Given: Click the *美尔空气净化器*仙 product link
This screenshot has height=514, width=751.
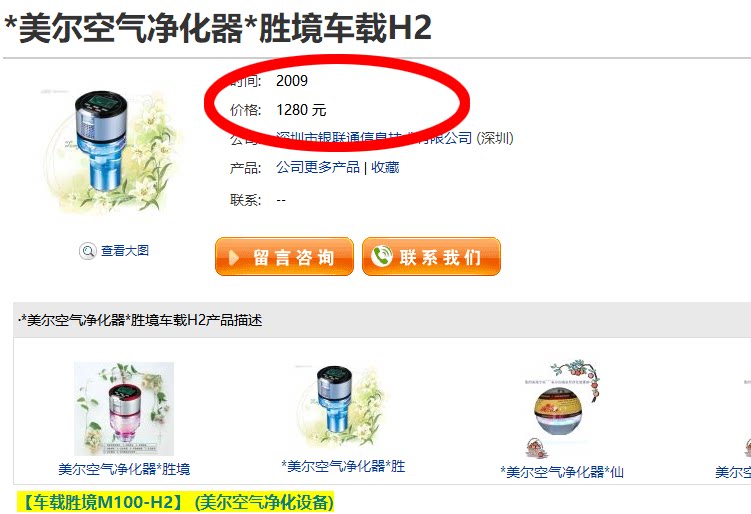Looking at the screenshot, I should pyautogui.click(x=562, y=472).
